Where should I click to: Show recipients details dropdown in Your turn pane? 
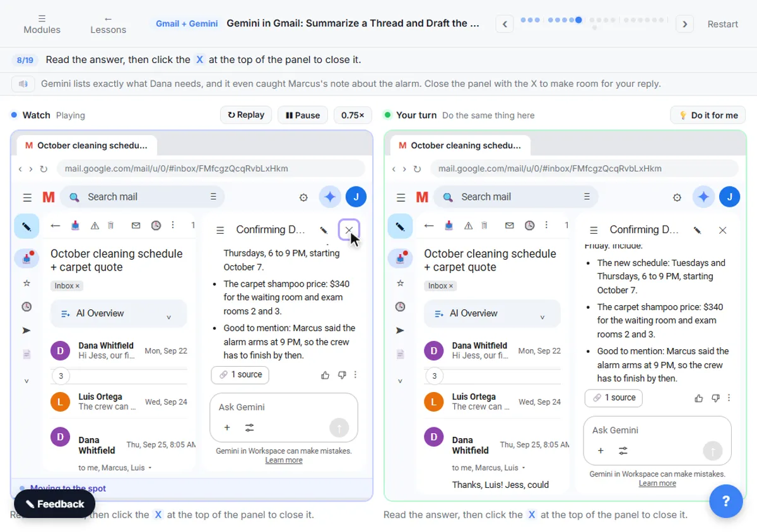tap(524, 468)
